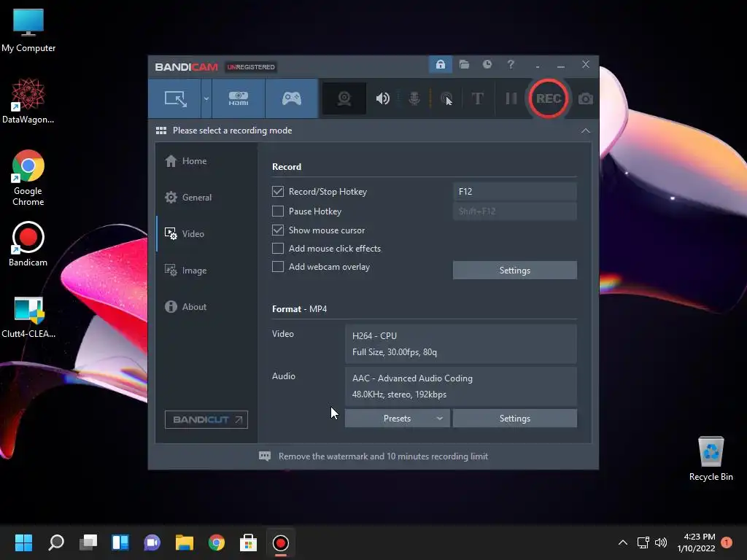Open the Home tab
The image size is (747, 560).
[186, 161]
